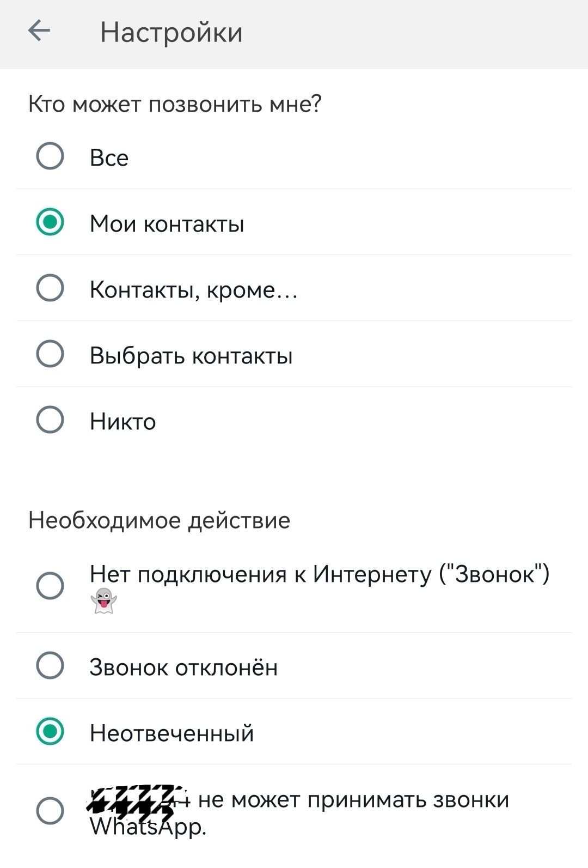
Task: Click the 'Кто может позвонить мне?' heading
Action: pyautogui.click(x=175, y=104)
